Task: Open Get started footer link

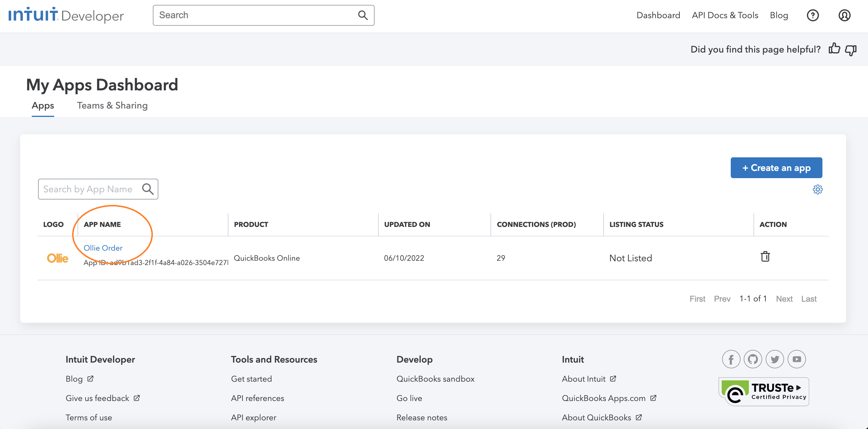Action: click(x=251, y=379)
